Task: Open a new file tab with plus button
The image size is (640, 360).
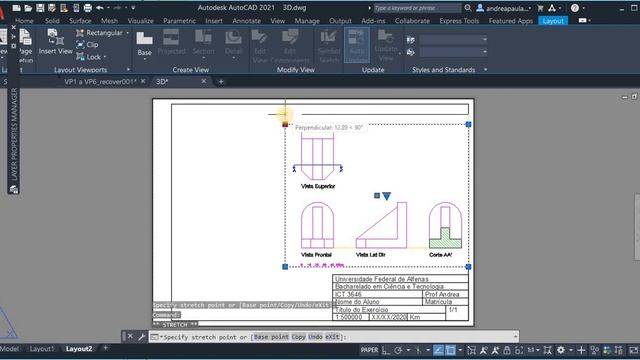Action: 221,82
